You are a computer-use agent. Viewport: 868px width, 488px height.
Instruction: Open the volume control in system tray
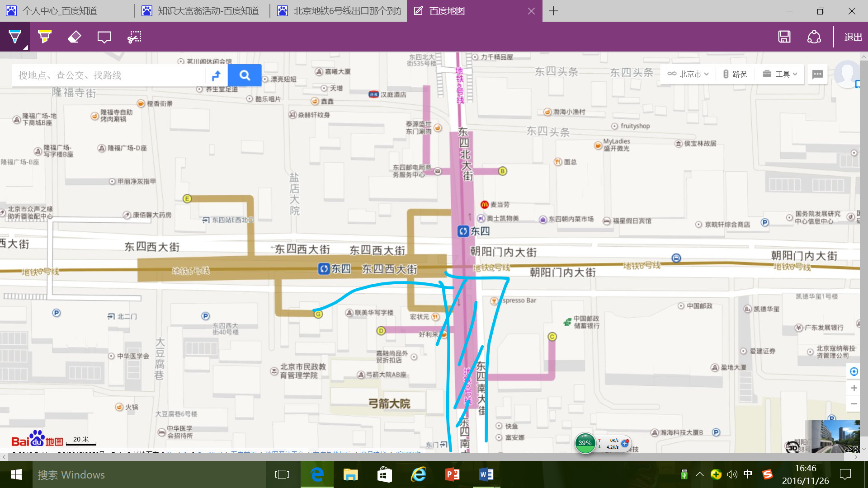click(x=732, y=474)
